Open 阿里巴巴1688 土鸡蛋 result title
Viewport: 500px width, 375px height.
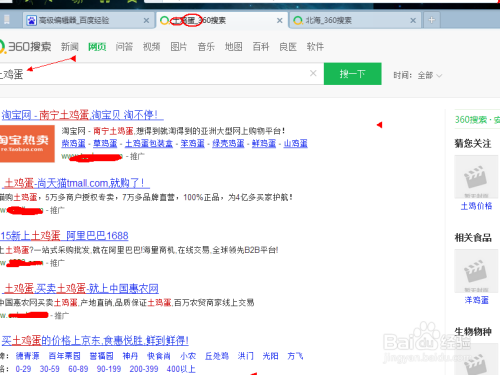[64, 236]
